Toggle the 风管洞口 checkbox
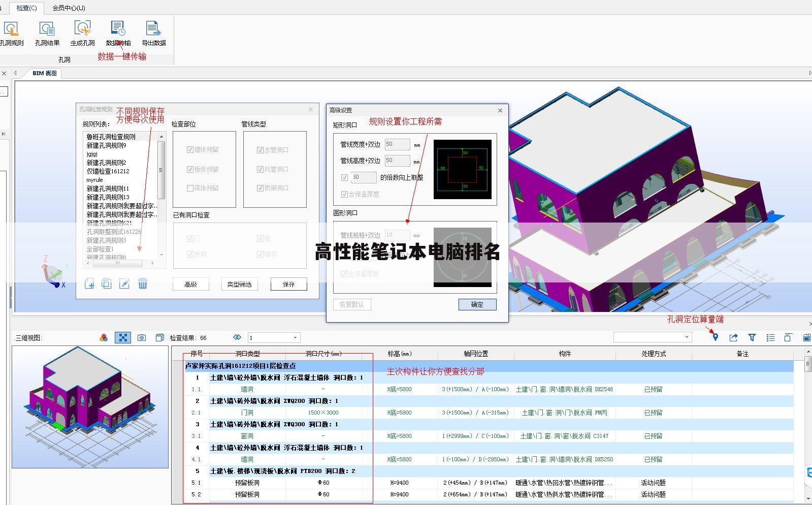 [x=260, y=169]
